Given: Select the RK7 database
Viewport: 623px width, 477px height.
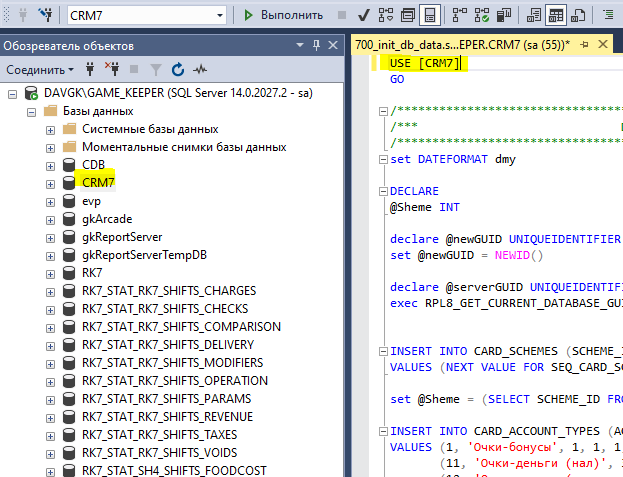Looking at the screenshot, I should click(92, 273).
